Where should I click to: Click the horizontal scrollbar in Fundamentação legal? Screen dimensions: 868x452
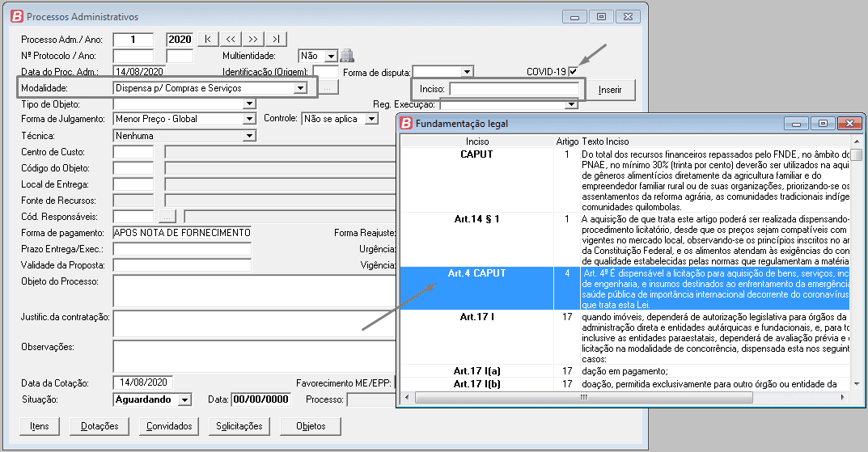582,398
